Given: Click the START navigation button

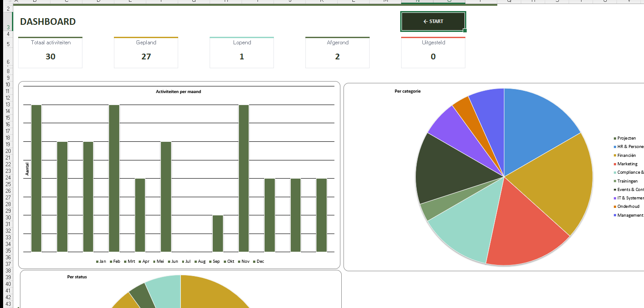Looking at the screenshot, I should pos(433,21).
